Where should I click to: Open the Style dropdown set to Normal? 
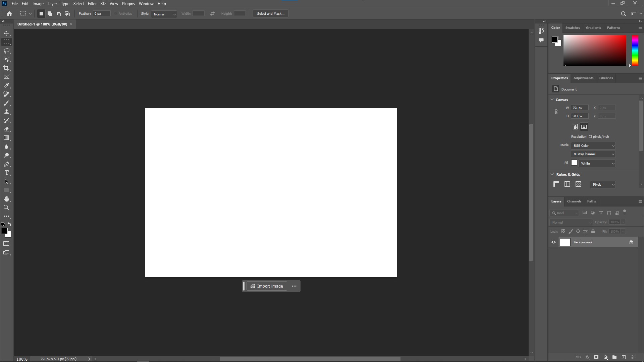[164, 14]
